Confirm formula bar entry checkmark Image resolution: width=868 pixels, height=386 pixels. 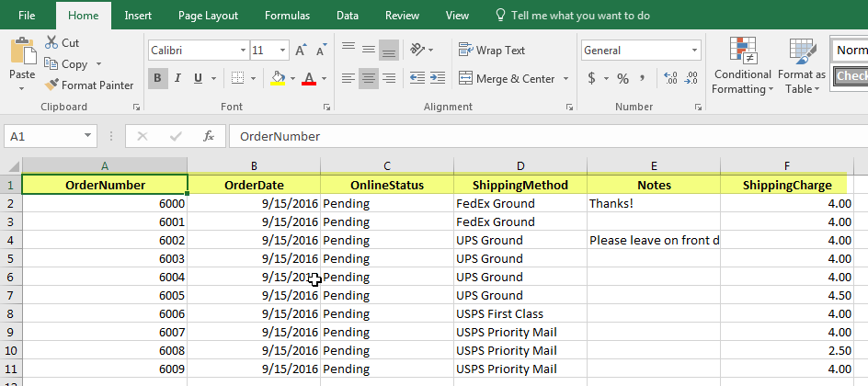[x=176, y=136]
